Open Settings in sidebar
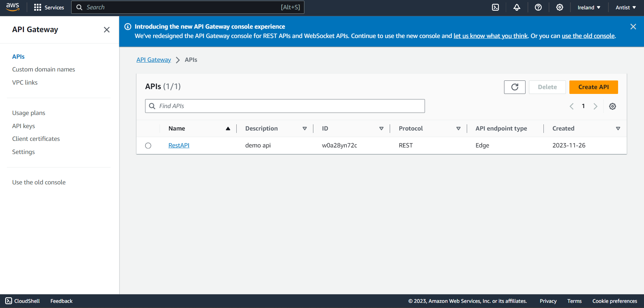This screenshot has width=644, height=308. (23, 152)
